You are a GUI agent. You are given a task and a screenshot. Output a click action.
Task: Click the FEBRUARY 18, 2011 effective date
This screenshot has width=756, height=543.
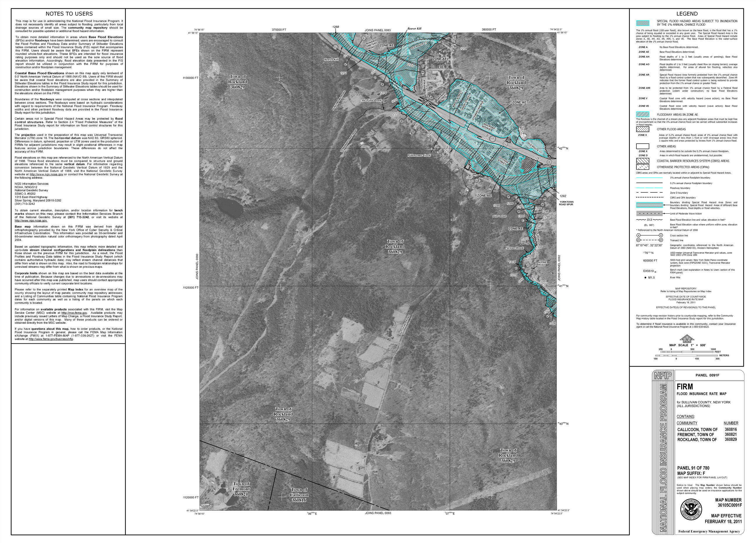(723, 521)
